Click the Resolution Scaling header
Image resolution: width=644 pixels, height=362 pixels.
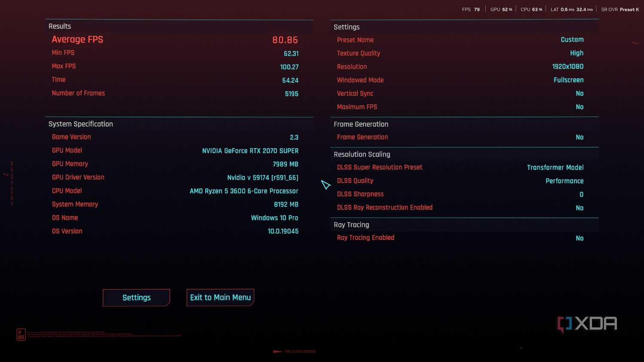362,154
